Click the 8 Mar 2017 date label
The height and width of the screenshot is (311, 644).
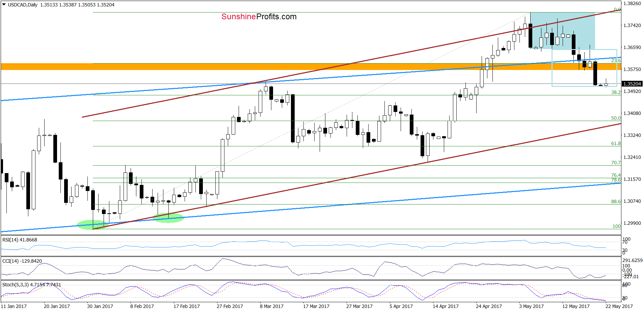[272, 306]
